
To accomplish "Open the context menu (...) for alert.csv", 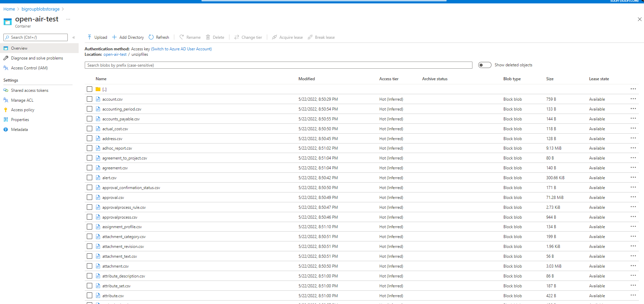I will click(x=633, y=178).
